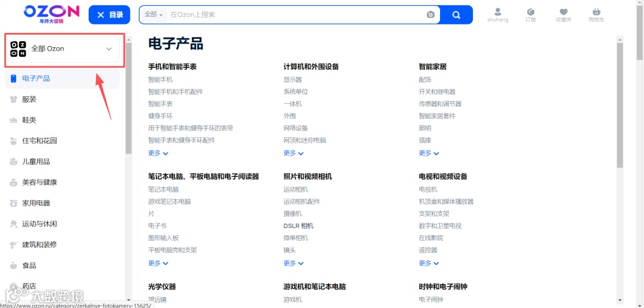Click the 家用电器 sidebar icon

(x=14, y=203)
